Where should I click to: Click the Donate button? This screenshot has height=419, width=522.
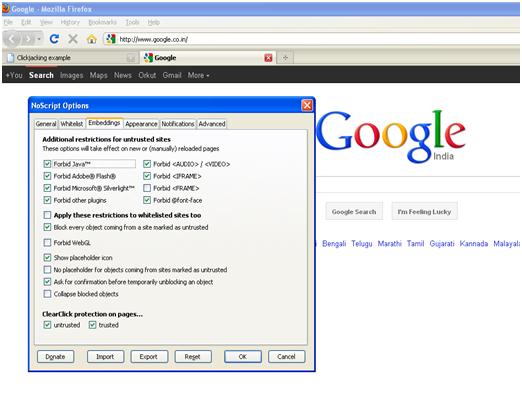click(55, 357)
